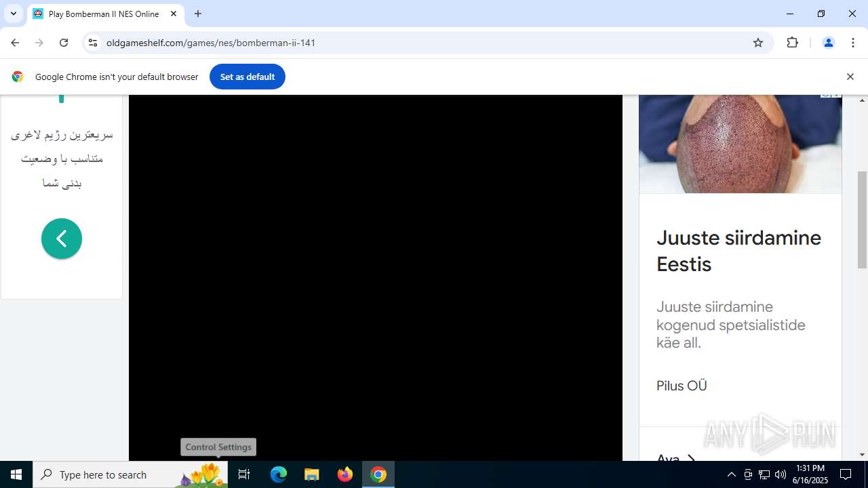Open the network tray icon
Image resolution: width=868 pixels, height=488 pixels.
tap(764, 474)
